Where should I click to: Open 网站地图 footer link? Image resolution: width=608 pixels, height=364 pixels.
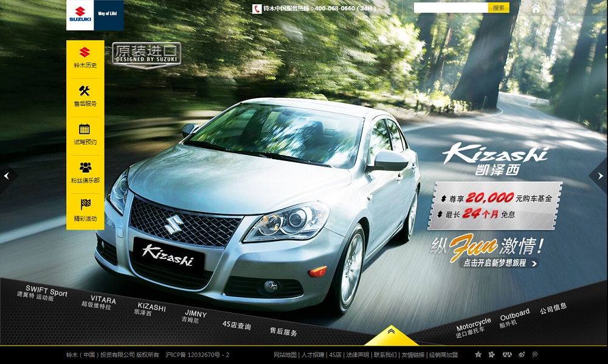point(285,355)
